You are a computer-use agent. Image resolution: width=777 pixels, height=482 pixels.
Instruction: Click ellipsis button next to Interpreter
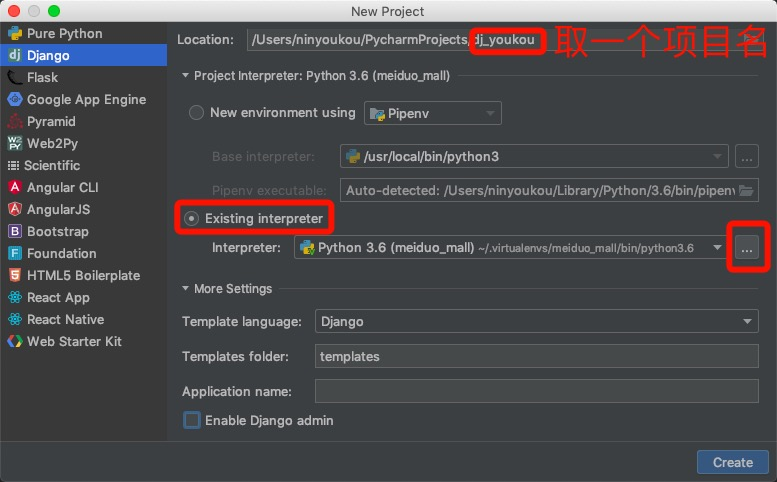747,247
